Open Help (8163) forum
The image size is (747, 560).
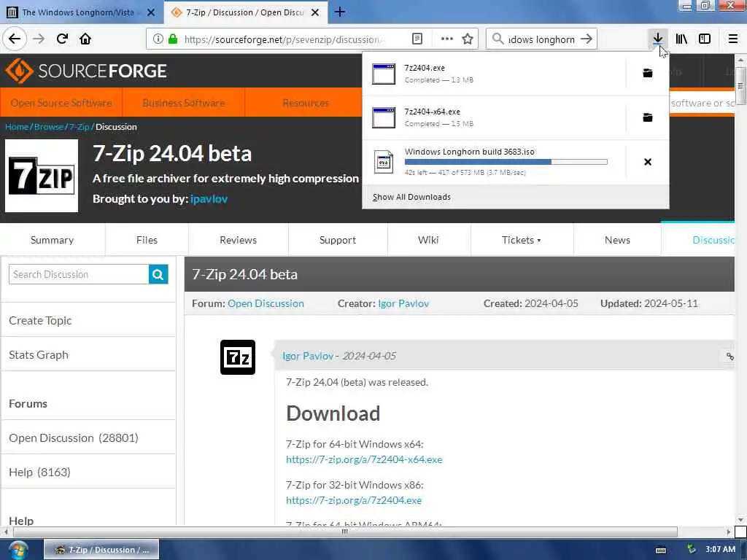[39, 472]
